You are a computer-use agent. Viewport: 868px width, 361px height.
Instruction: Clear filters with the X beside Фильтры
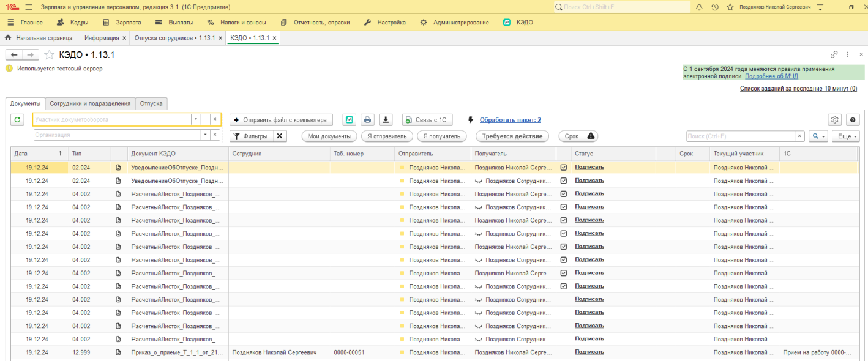(x=280, y=136)
